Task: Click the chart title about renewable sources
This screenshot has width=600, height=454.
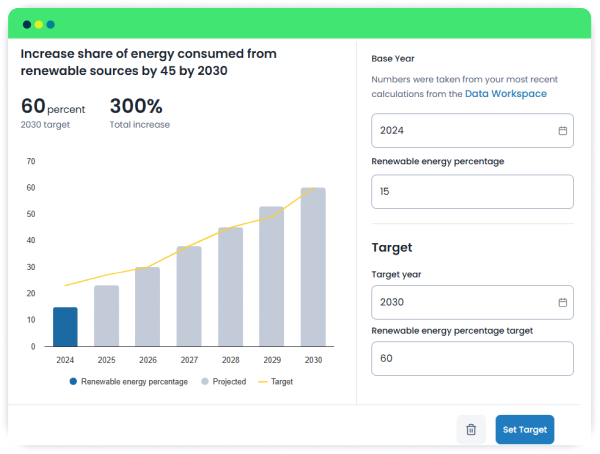Action: click(x=148, y=62)
